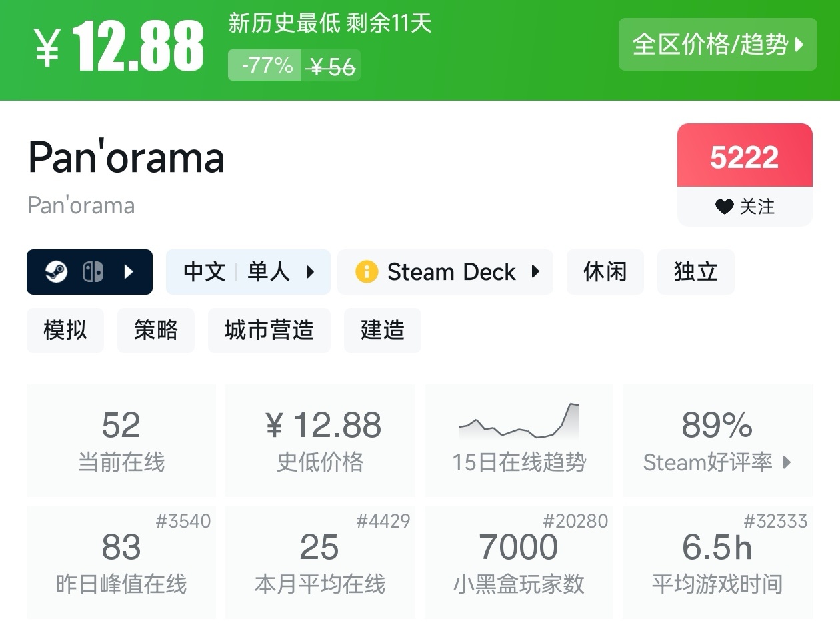Select the 休闲 casual tag
Viewport: 840px width, 637px height.
click(x=605, y=272)
